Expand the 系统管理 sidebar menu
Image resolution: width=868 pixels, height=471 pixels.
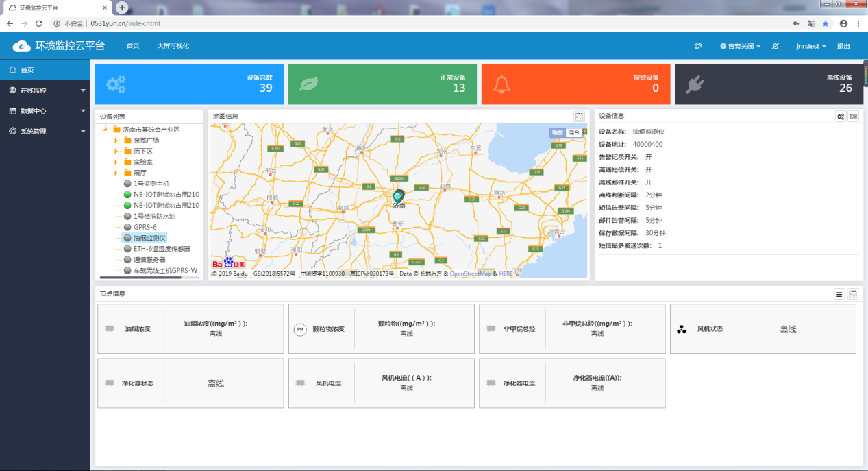click(x=45, y=131)
